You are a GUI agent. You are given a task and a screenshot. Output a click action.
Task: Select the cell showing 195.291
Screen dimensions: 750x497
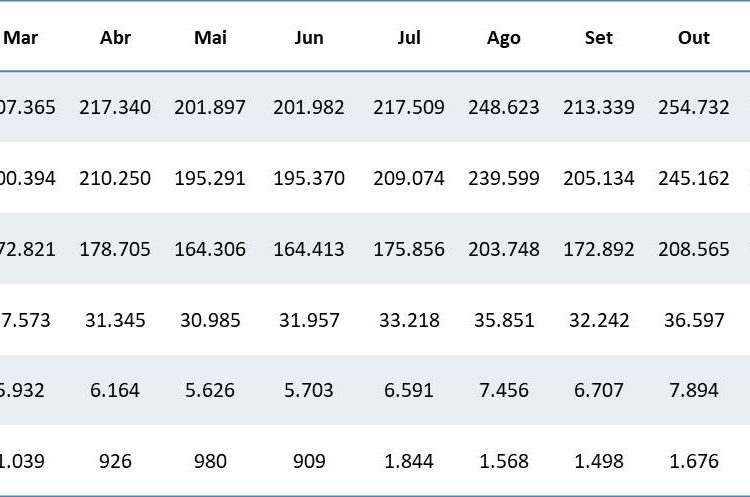coord(210,178)
